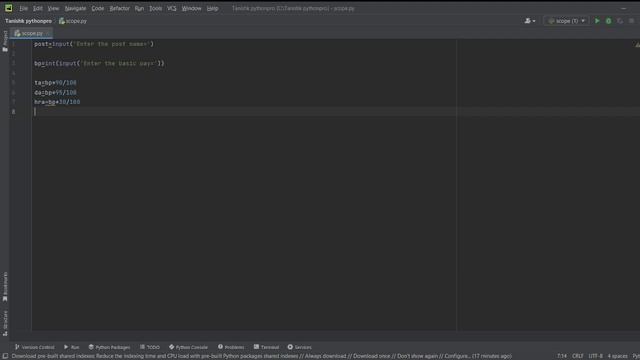Click code line hra=bp*30/100

click(57, 102)
